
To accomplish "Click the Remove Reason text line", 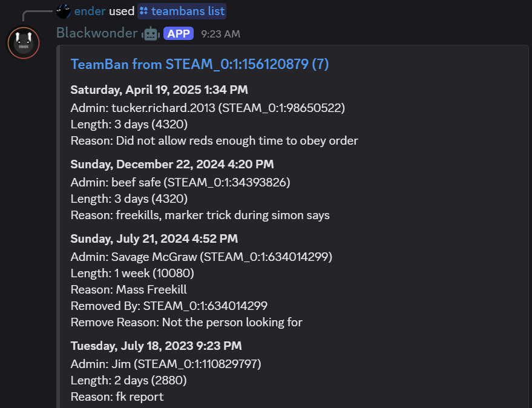I will click(x=186, y=323).
